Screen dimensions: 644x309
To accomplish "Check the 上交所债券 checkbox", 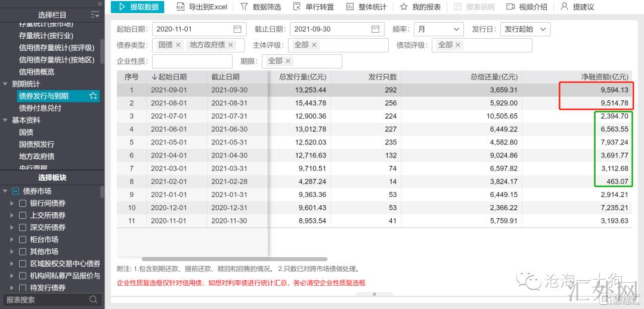I will (23, 215).
